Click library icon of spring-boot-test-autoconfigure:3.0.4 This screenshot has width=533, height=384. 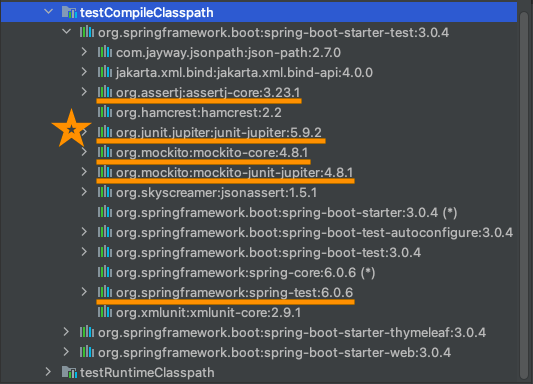[x=105, y=232]
